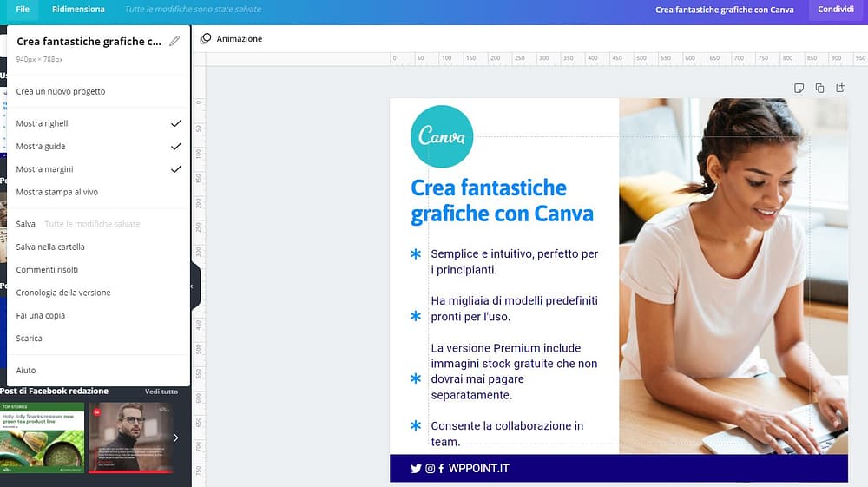Viewport: 868px width, 487px height.
Task: Click the top-bar project title field
Action: click(x=724, y=10)
